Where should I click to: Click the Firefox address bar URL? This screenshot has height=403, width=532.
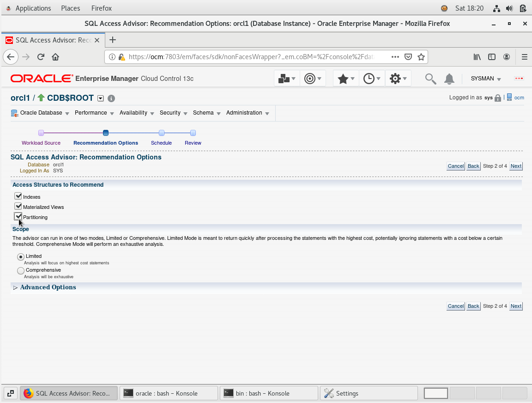pos(251,57)
